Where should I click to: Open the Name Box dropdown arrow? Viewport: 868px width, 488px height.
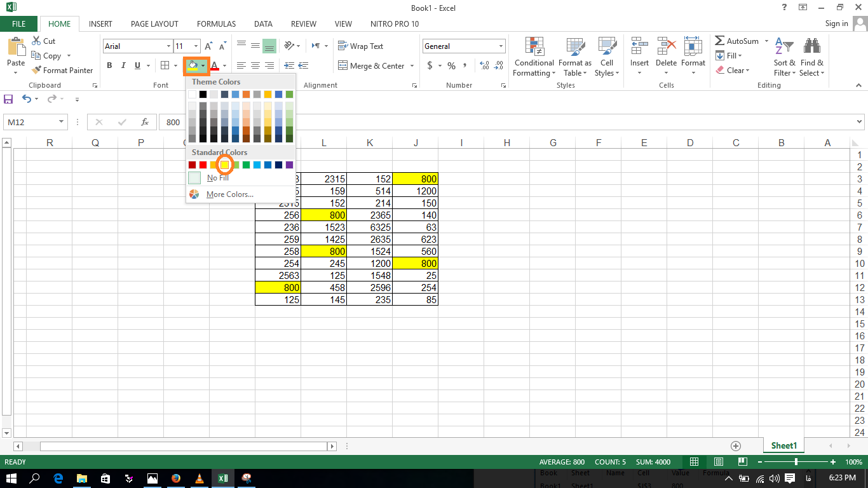click(x=62, y=122)
